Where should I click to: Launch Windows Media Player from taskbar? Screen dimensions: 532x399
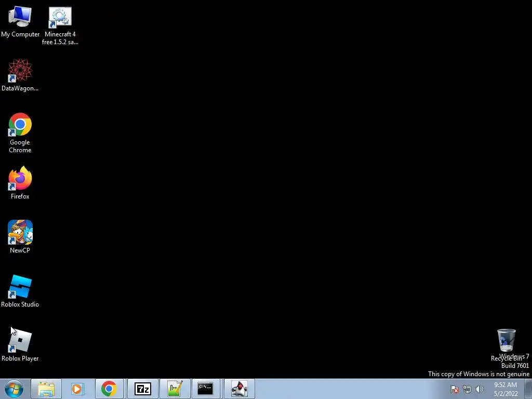pyautogui.click(x=78, y=389)
